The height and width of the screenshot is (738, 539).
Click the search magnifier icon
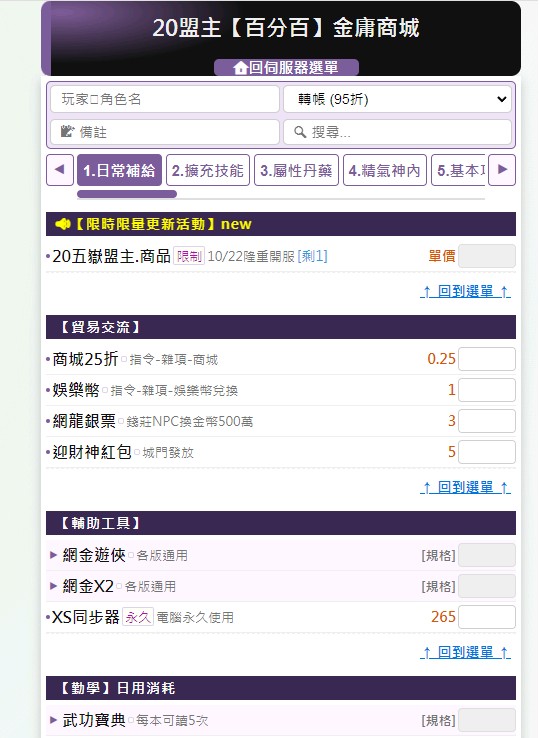(x=300, y=132)
